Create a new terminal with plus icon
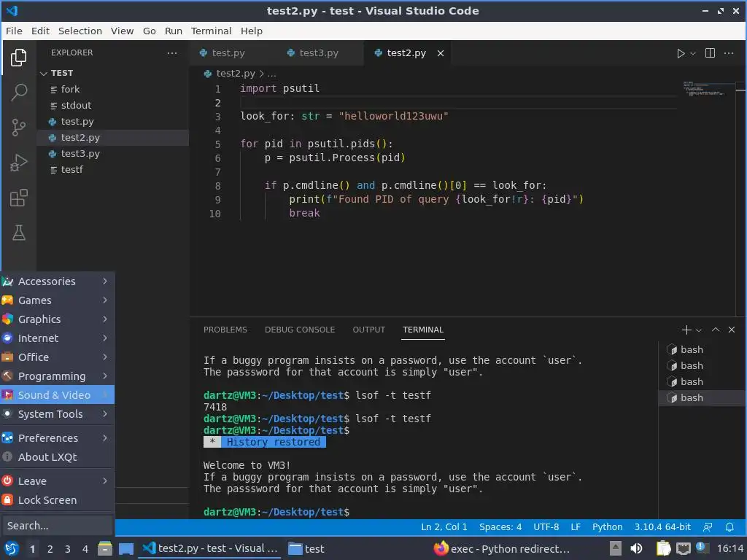This screenshot has width=747, height=560. click(686, 330)
